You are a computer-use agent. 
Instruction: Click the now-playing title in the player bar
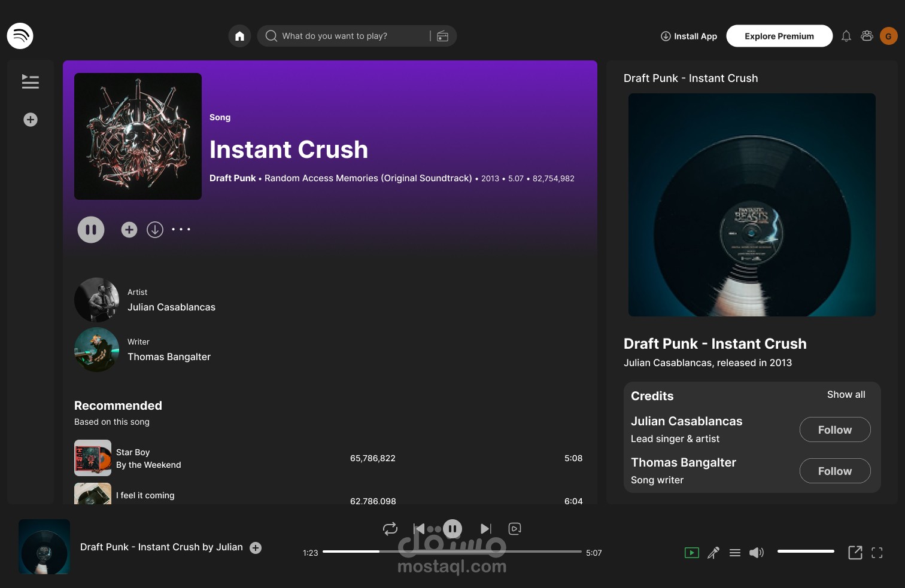[162, 547]
